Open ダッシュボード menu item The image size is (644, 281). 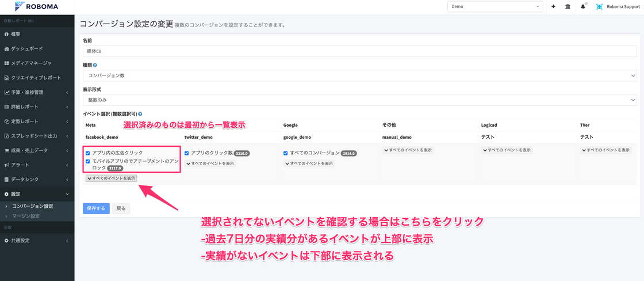coord(37,48)
